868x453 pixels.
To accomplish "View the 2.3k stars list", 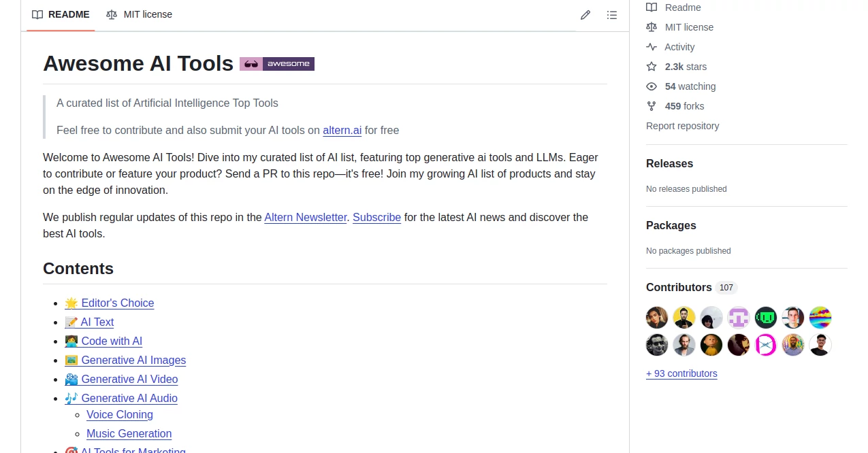I will point(686,67).
